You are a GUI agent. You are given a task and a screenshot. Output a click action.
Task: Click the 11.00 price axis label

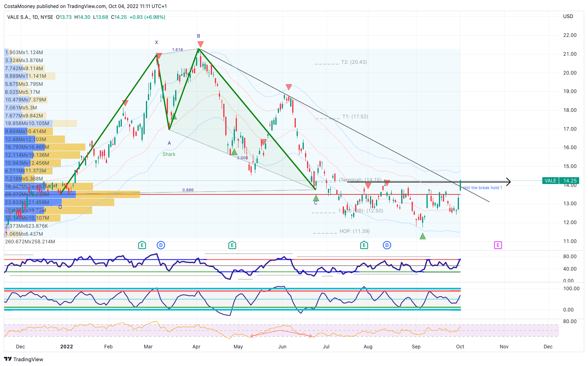click(570, 241)
